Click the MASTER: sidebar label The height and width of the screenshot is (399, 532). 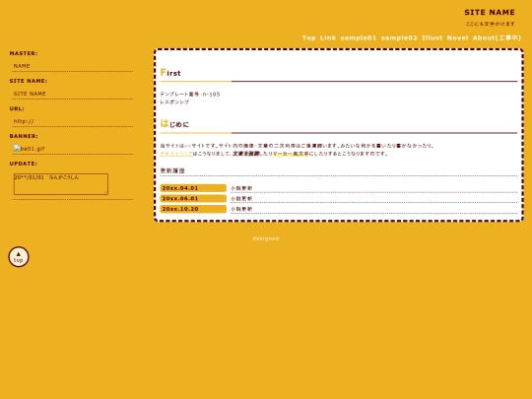24,53
